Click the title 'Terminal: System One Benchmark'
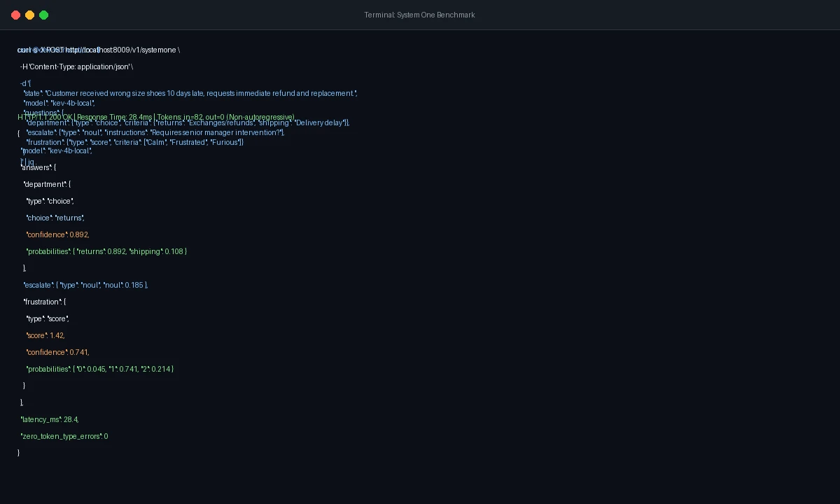Image resolution: width=840 pixels, height=504 pixels. (419, 15)
